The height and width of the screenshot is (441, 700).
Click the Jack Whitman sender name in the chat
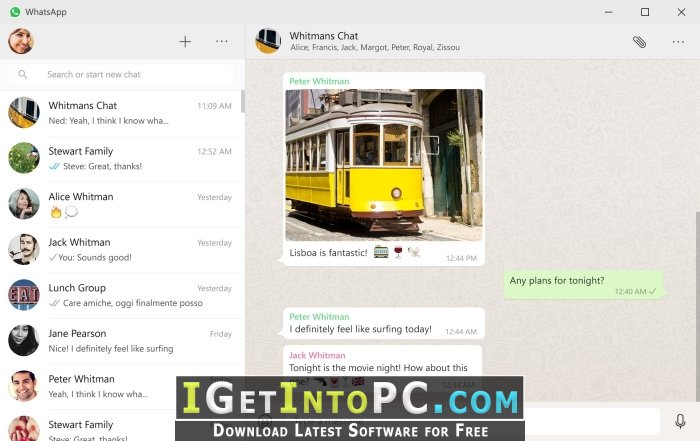[317, 355]
